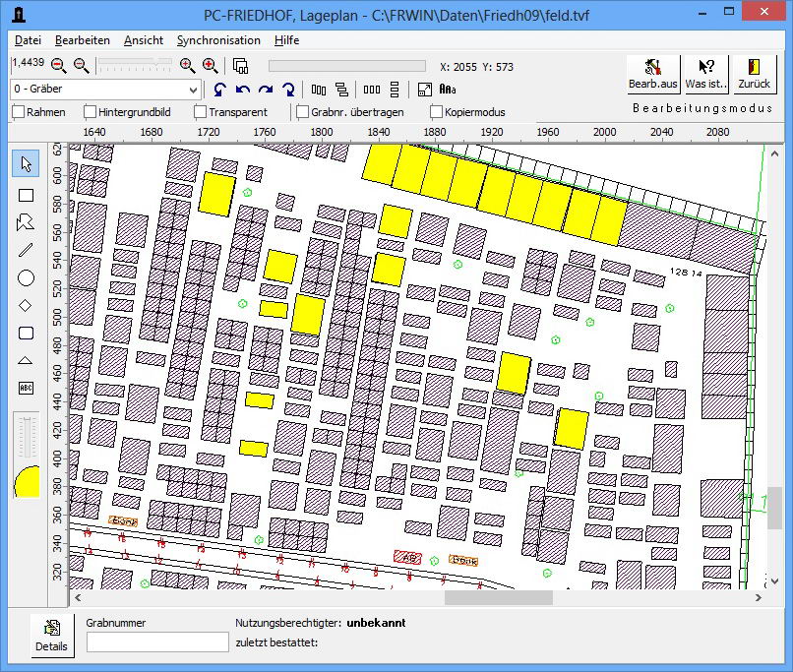Open the Ansicht menu
This screenshot has width=793, height=672.
click(x=143, y=40)
